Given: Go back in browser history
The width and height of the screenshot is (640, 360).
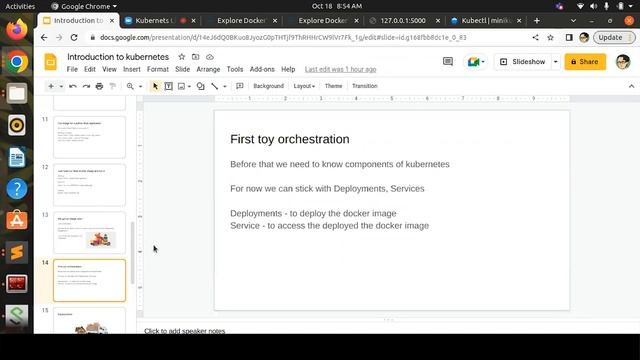Looking at the screenshot, I should point(44,38).
